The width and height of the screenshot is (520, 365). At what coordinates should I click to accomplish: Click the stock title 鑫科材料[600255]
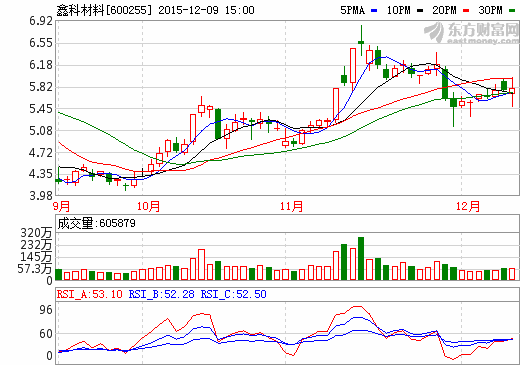tap(104, 10)
